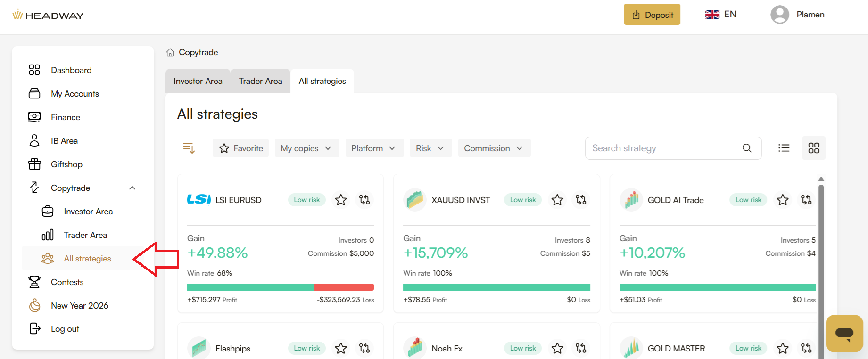868x359 pixels.
Task: Click the Noah Fx avatar thumbnail
Action: (415, 348)
